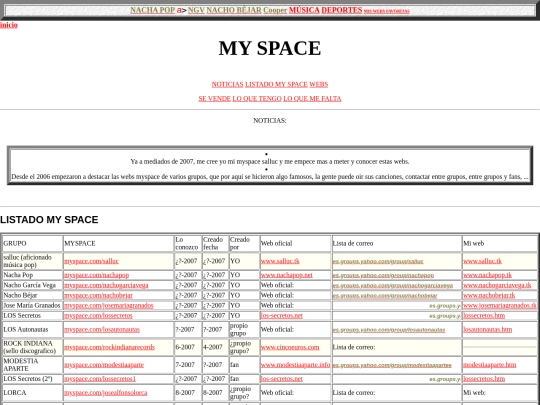Open los-secretos.net in LOS Secretos row
The width and height of the screenshot is (540, 405).
[x=282, y=315]
